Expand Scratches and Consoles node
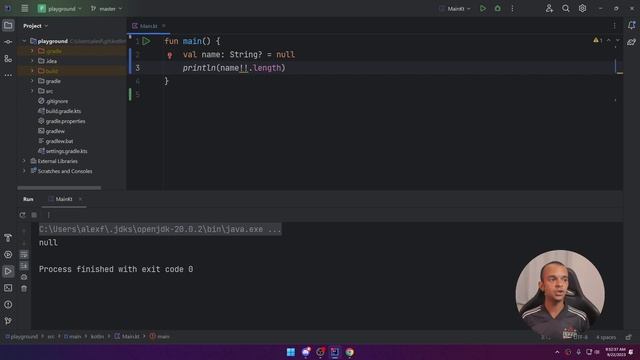640x360 pixels. tap(24, 171)
